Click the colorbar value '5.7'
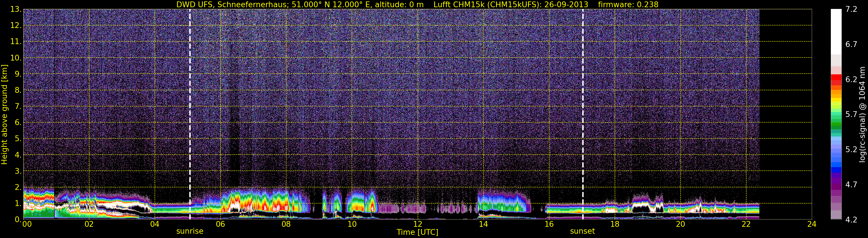The width and height of the screenshot is (868, 238). (851, 115)
